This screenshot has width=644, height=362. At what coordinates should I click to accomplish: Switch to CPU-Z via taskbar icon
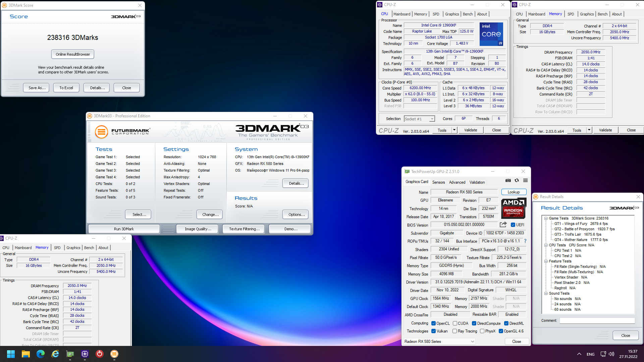[85, 354]
